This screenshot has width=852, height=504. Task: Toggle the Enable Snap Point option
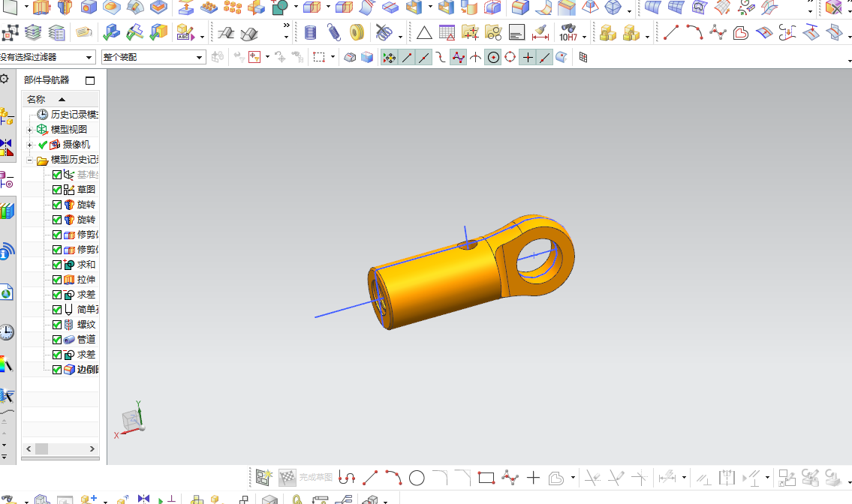tap(389, 57)
